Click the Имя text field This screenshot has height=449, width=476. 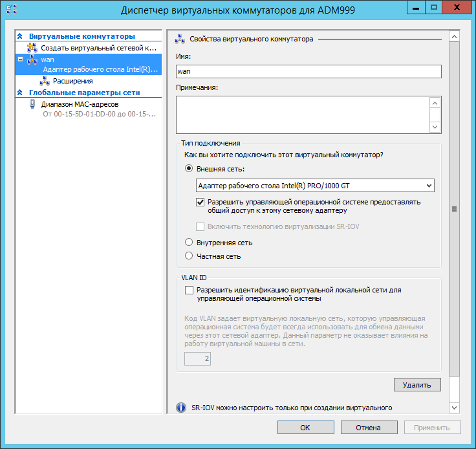point(308,71)
